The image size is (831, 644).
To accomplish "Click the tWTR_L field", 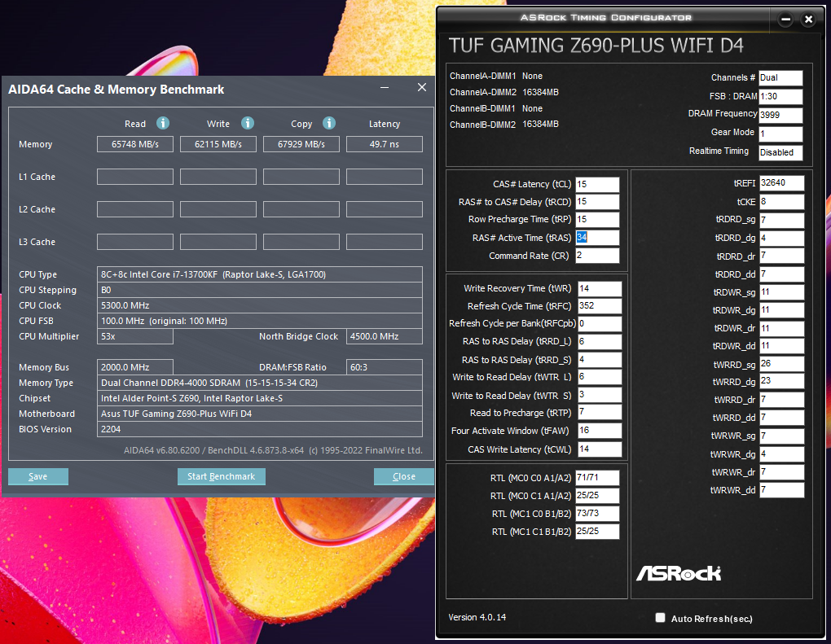I will 600,377.
